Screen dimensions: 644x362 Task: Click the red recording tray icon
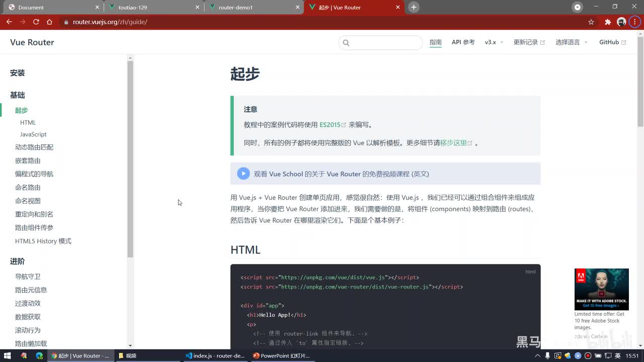[588, 355]
